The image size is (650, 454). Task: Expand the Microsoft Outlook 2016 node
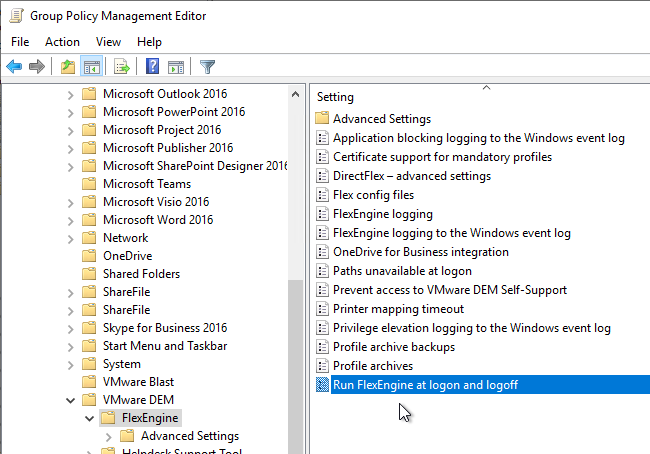(x=70, y=95)
